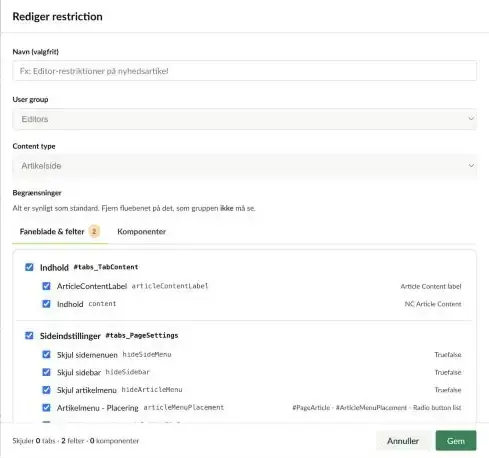Click the Navn (valgfrit) name input field
This screenshot has height=458, width=489.
point(244,71)
